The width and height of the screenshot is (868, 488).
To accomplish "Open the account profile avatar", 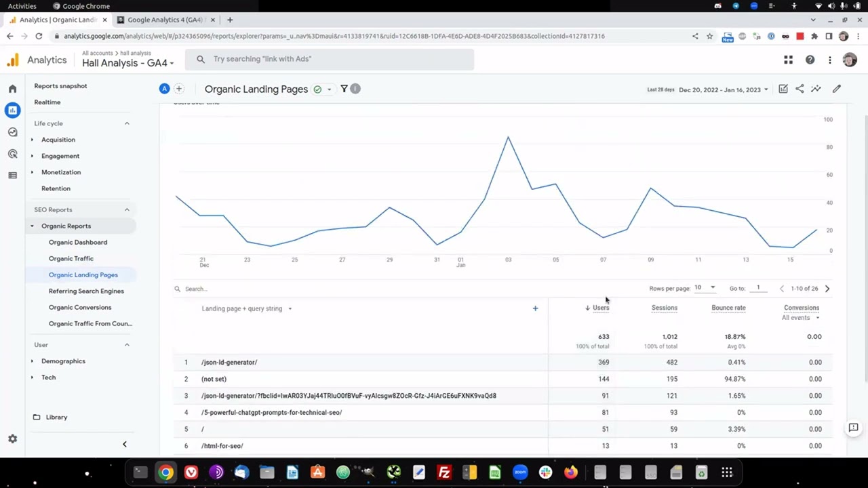I will tap(850, 60).
